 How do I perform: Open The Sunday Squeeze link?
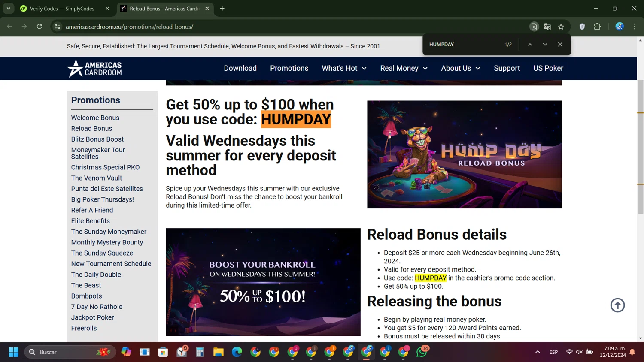click(102, 253)
